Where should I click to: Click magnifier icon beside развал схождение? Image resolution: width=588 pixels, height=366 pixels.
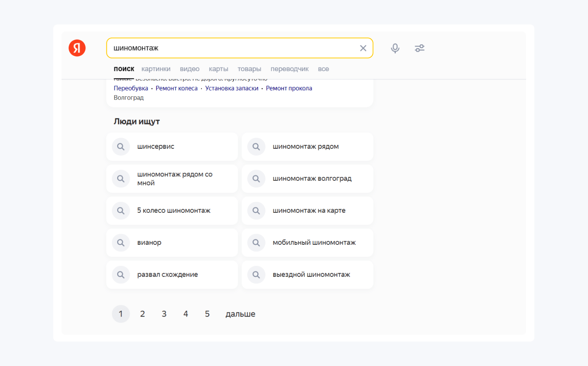[x=121, y=275]
